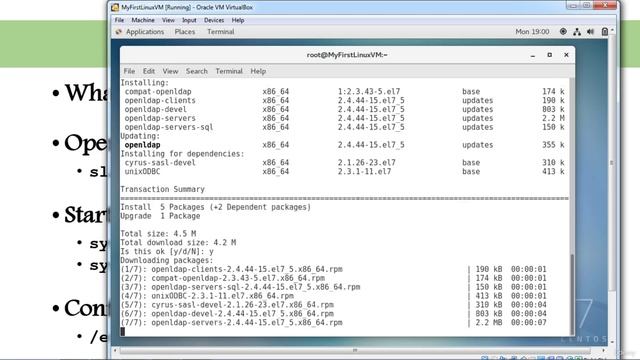The height and width of the screenshot is (360, 640).
Task: Open VirtualBox File menu
Action: 119,20
